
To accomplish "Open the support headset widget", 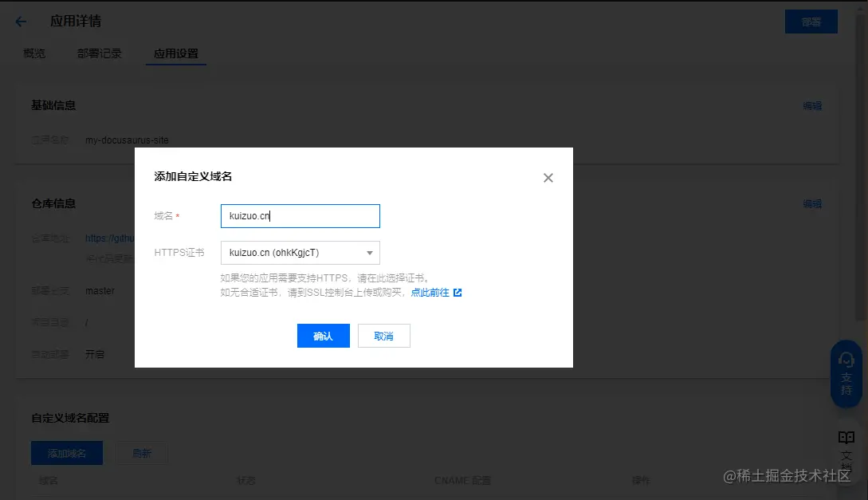I will click(846, 374).
